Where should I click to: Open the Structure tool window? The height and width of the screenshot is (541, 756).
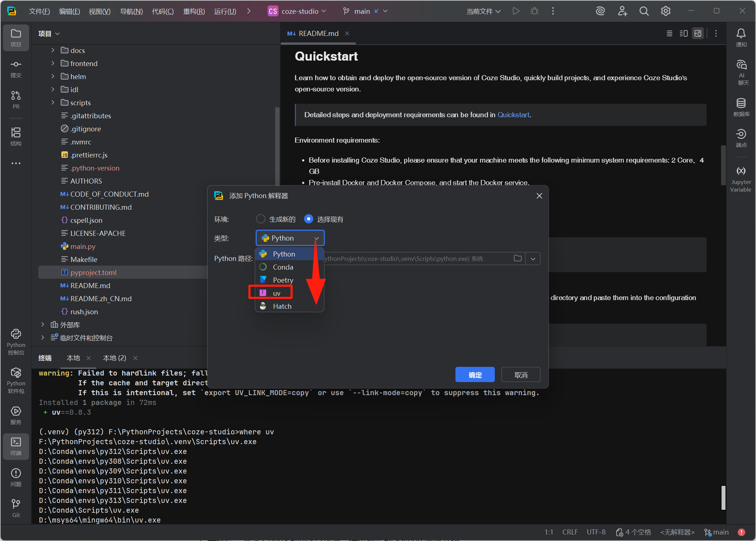click(x=16, y=136)
